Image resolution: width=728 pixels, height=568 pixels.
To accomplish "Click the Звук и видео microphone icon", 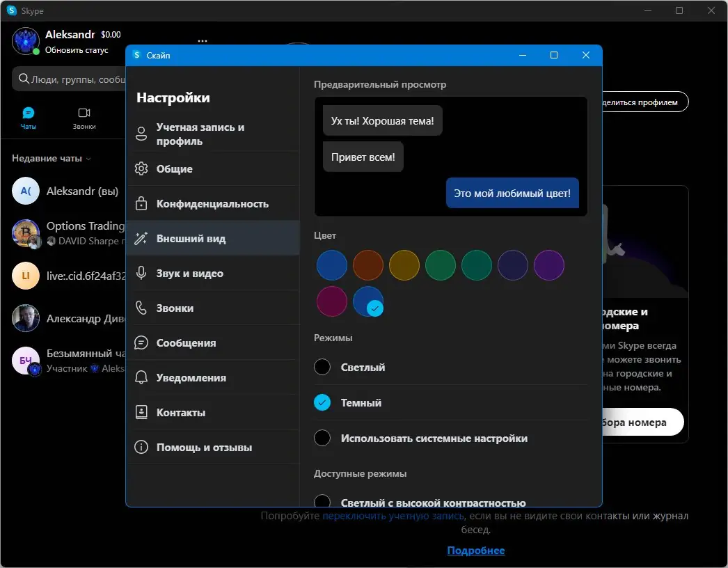I will [140, 273].
